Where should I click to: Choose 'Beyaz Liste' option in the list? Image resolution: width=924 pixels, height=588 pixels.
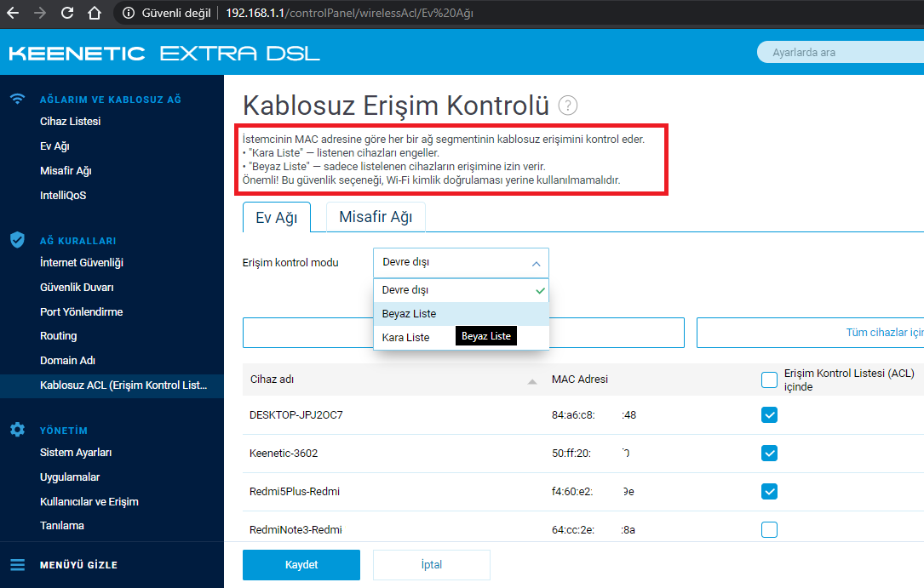462,314
